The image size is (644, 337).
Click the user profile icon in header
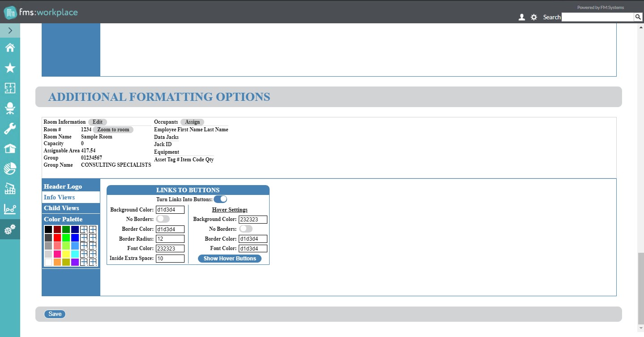tap(521, 17)
